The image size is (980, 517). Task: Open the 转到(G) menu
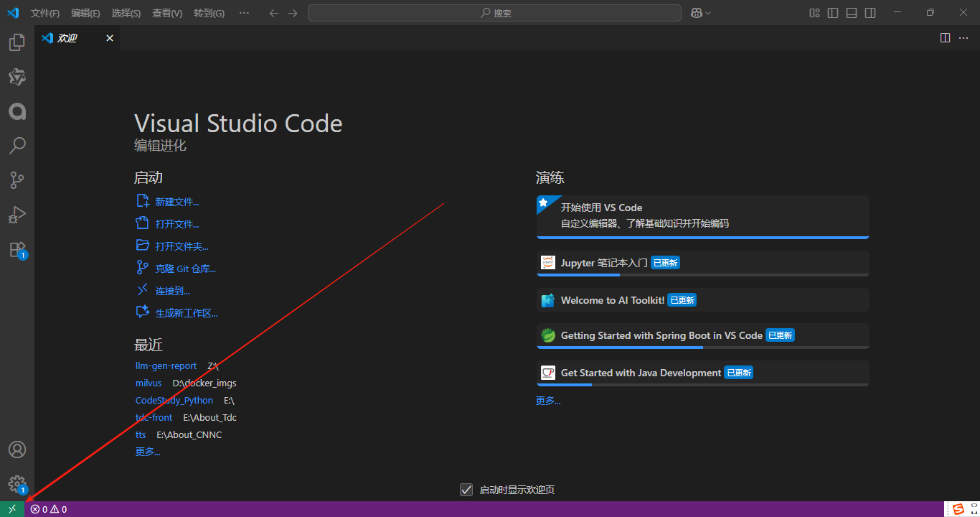point(209,13)
